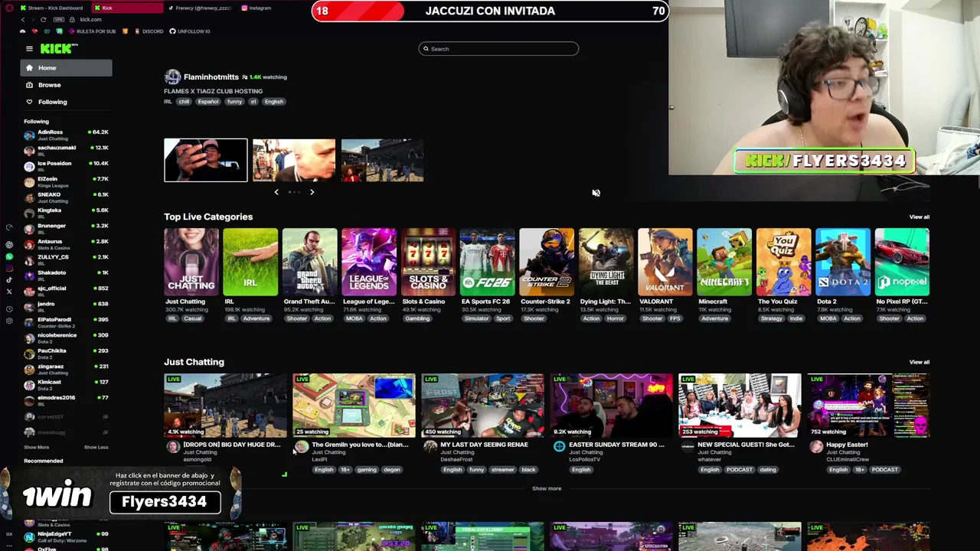
Task: Click the cloud bookmark icon
Action: (22, 31)
